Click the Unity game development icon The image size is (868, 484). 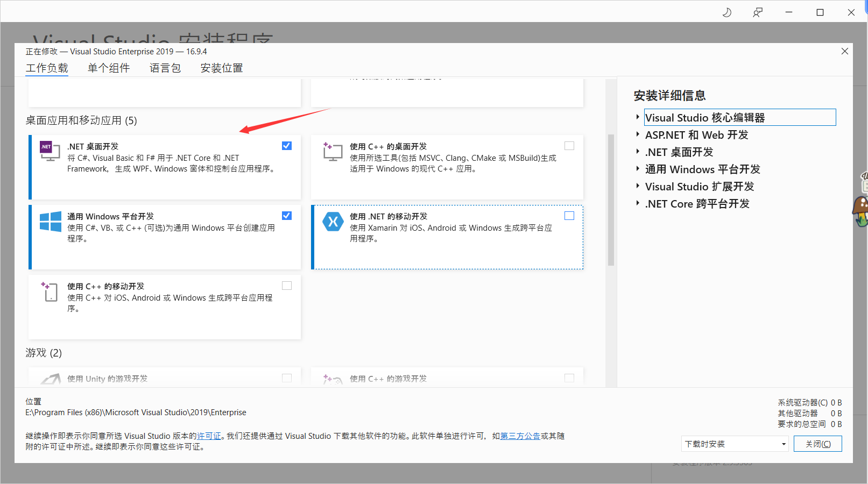51,379
